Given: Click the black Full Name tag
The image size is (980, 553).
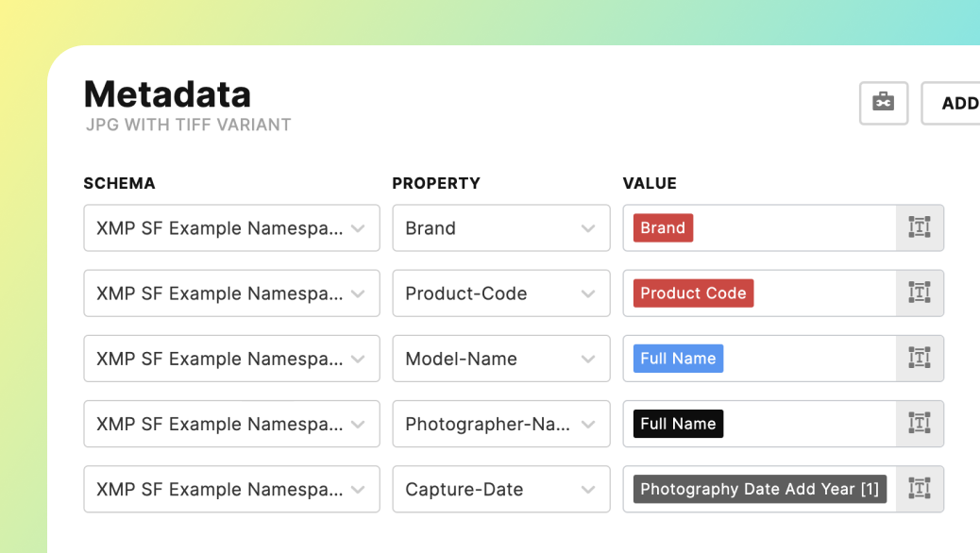Looking at the screenshot, I should click(678, 423).
